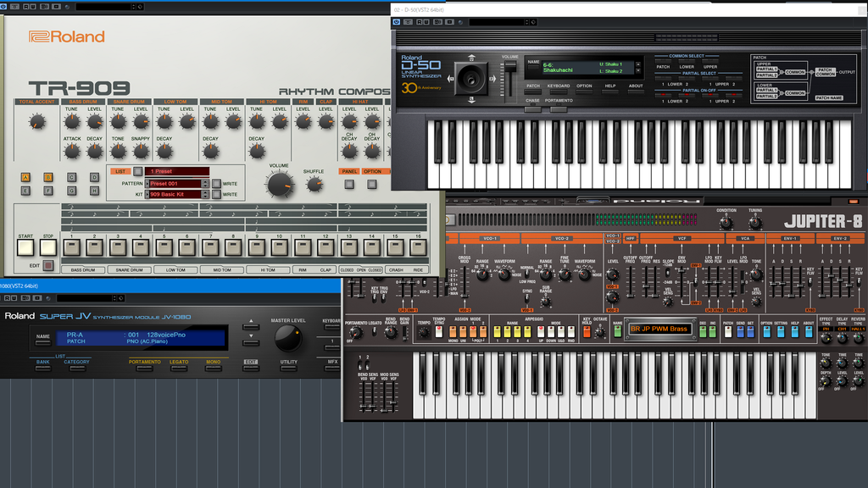
Task: Click the D-50 joystick controller
Action: point(471,79)
